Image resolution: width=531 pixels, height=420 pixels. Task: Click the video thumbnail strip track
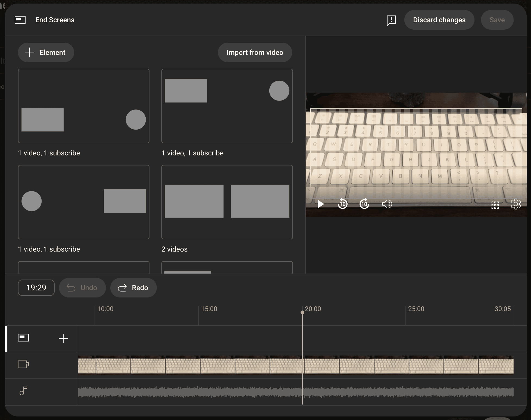(296, 365)
